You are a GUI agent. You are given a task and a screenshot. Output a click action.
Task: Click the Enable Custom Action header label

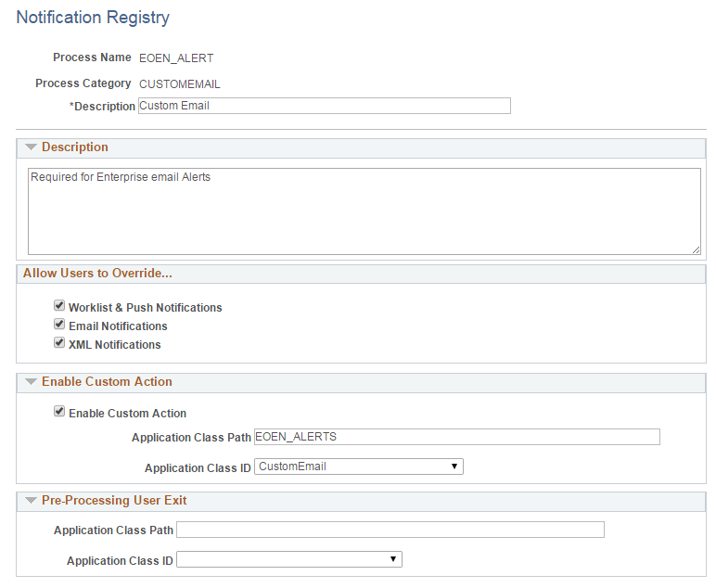[107, 382]
